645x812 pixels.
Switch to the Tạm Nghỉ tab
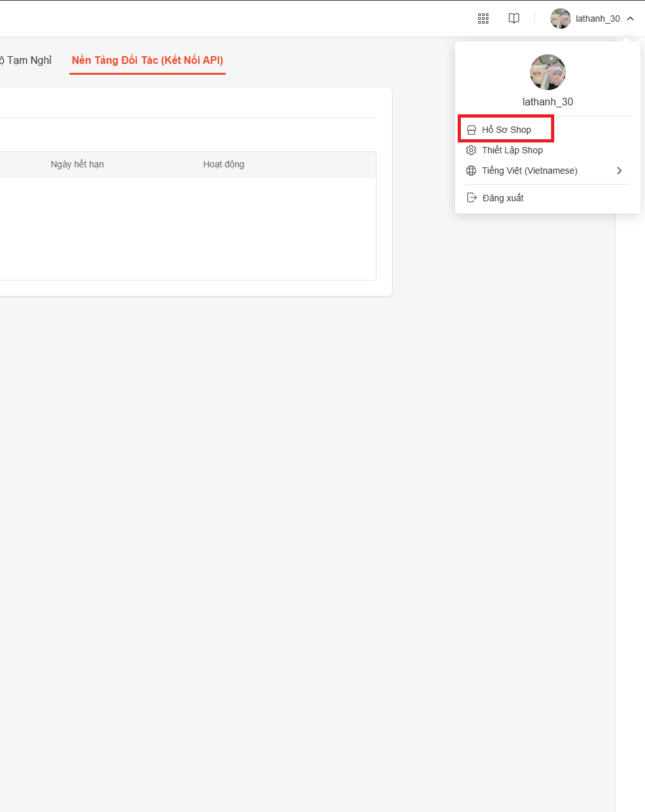[x=28, y=61]
